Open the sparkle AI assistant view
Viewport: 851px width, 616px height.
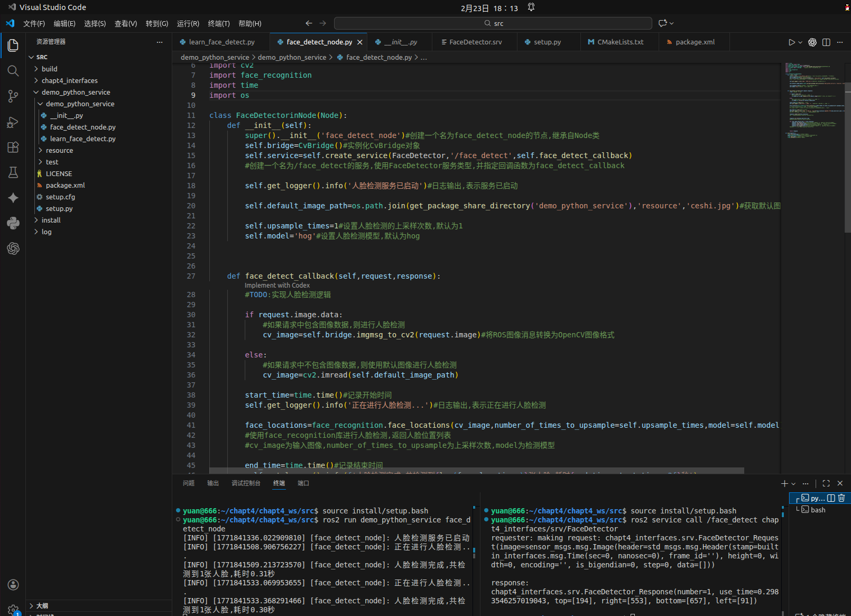point(13,198)
